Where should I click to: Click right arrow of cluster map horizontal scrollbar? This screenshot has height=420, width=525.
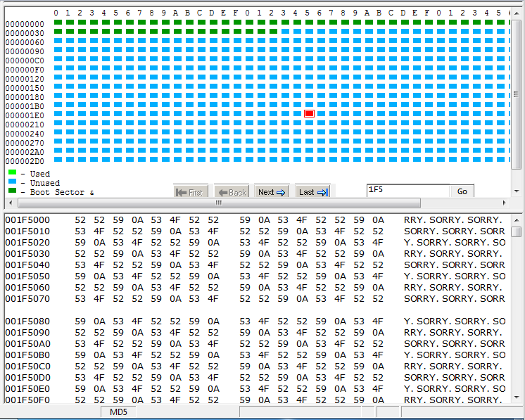[x=505, y=203]
